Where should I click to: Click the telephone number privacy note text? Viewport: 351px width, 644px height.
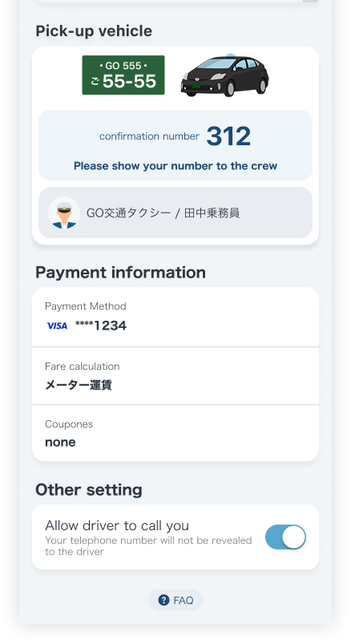pos(148,546)
